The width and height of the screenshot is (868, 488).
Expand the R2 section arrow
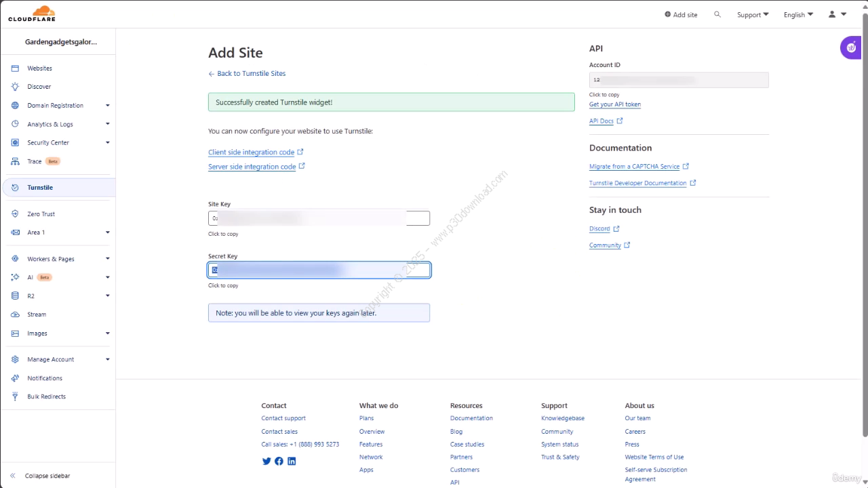(107, 296)
